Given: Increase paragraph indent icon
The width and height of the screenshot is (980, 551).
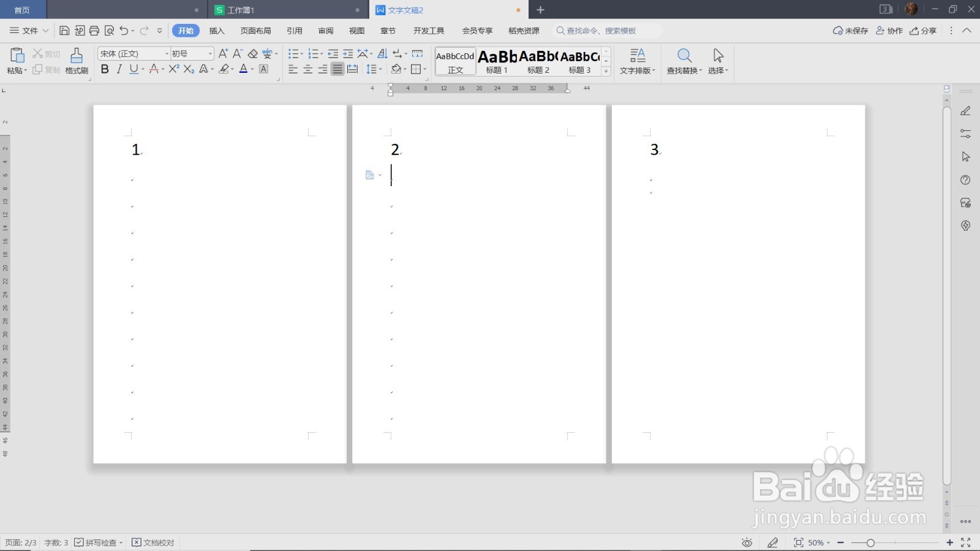Looking at the screenshot, I should pyautogui.click(x=347, y=54).
